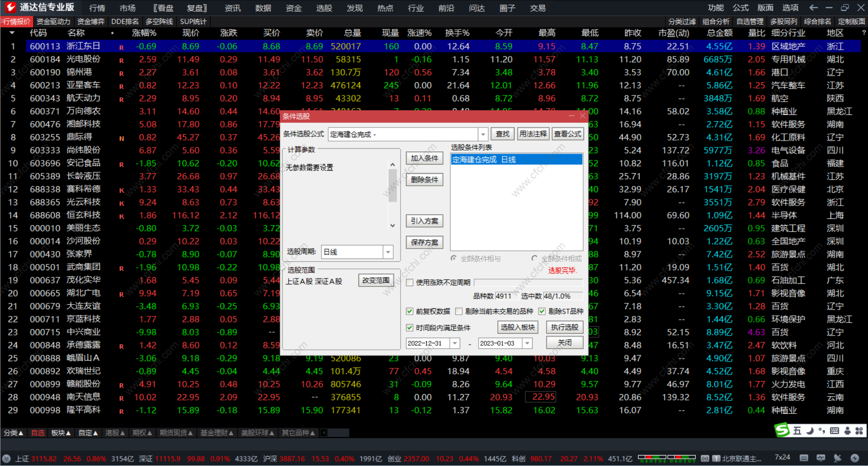Select the 自选 bottom tab
This screenshot has height=466, width=868.
(x=38, y=433)
